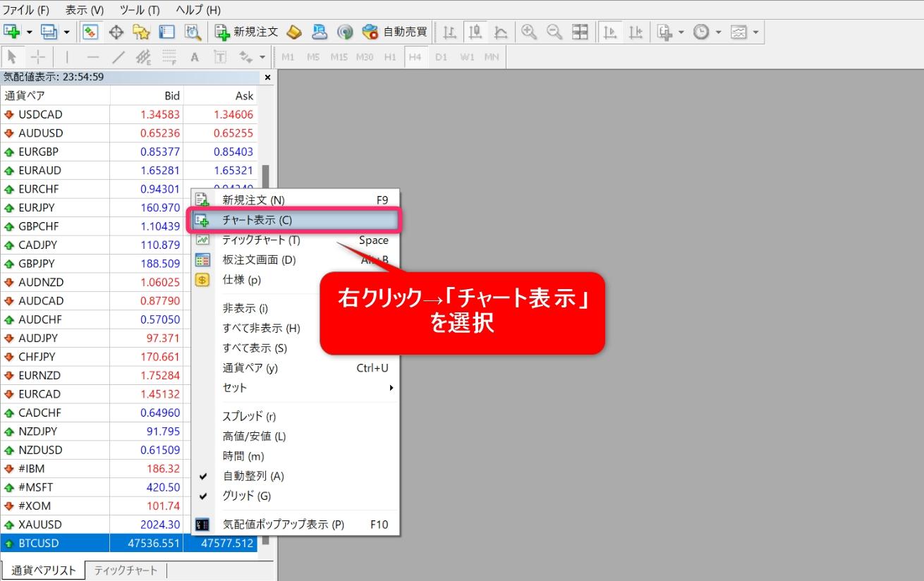Open the timeframe clock dropdown arrow
This screenshot has height=581, width=924.
coord(717,31)
